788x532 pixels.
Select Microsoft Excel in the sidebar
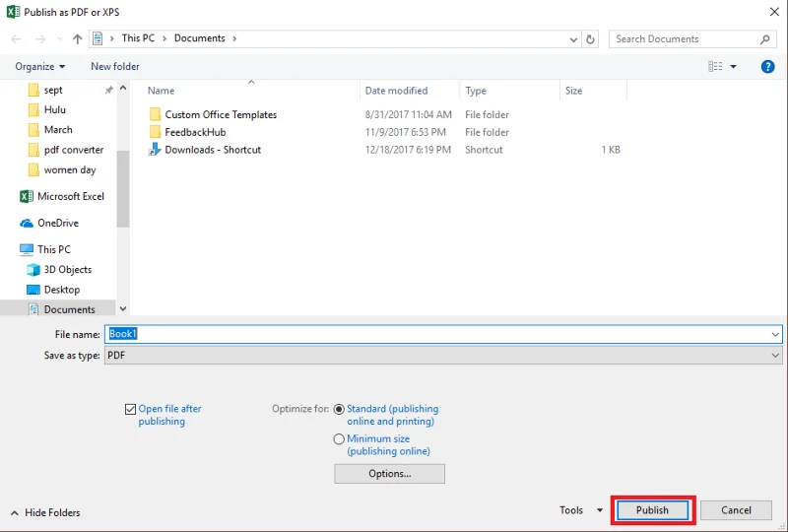(70, 196)
